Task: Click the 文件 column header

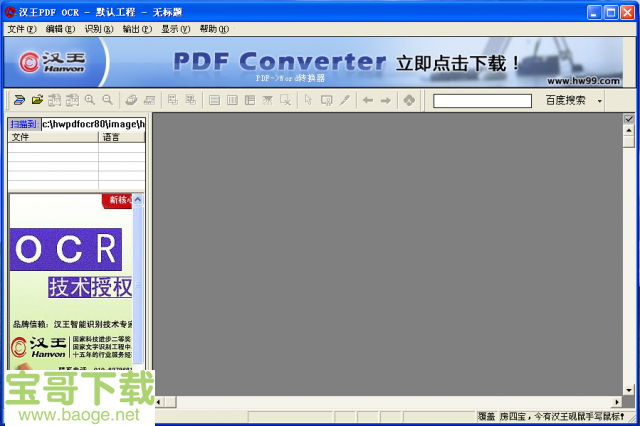Action: pos(53,137)
